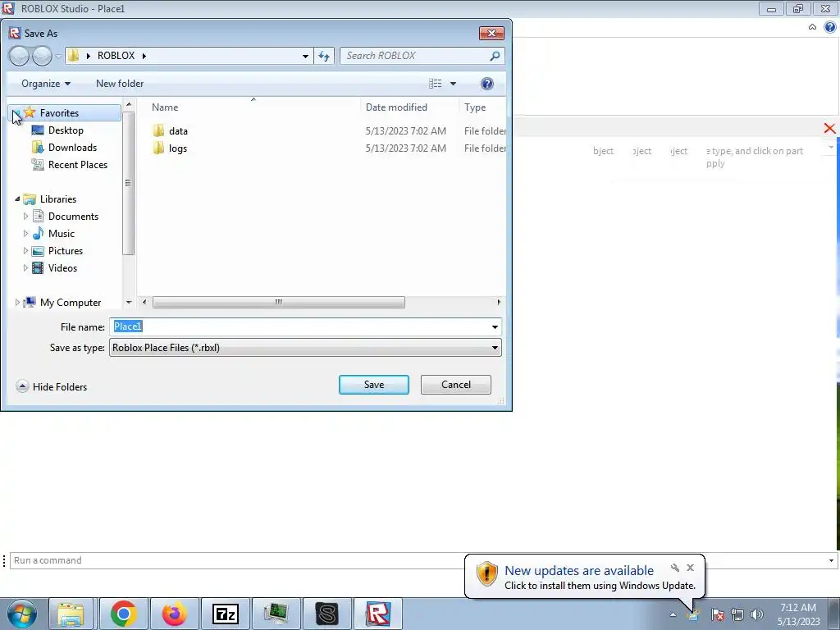Close the panel with the red X in Studio
The height and width of the screenshot is (630, 840).
pyautogui.click(x=830, y=129)
